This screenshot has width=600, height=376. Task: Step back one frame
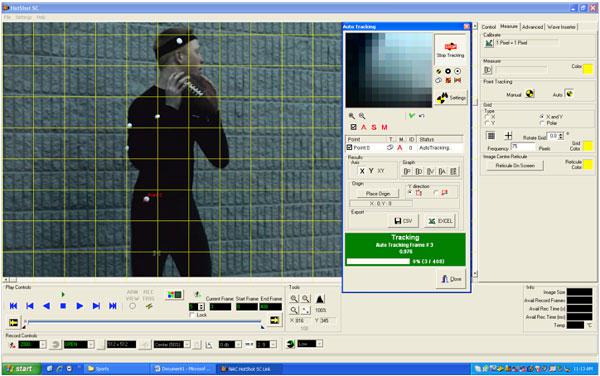pyautogui.click(x=30, y=306)
